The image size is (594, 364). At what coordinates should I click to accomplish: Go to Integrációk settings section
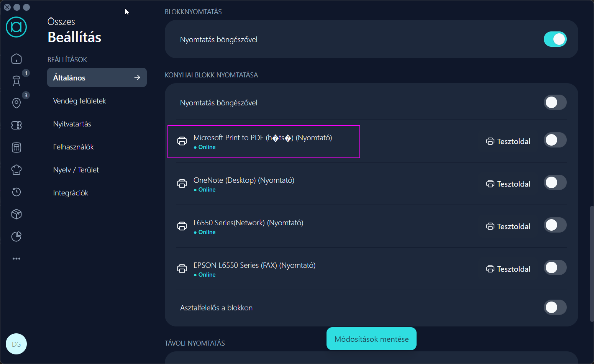(71, 193)
